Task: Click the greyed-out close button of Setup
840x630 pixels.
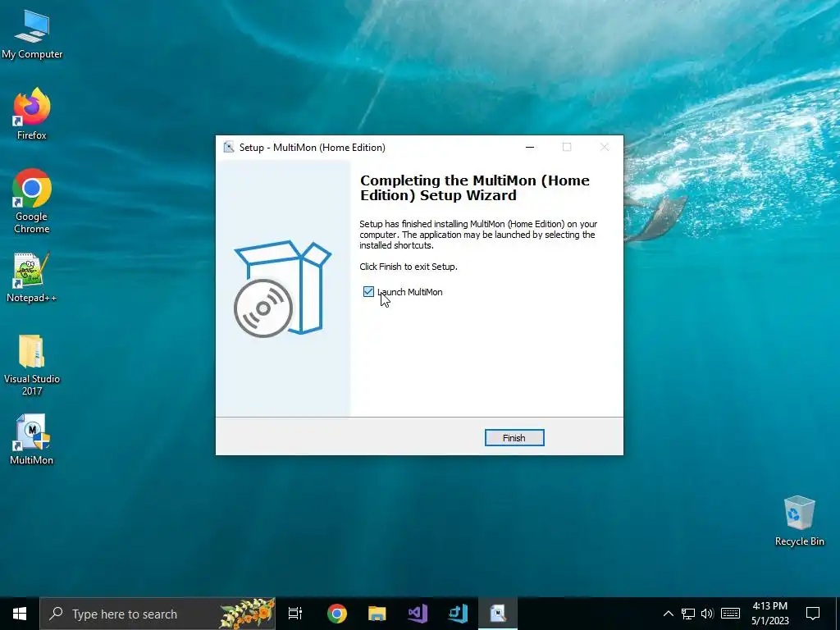Action: pyautogui.click(x=605, y=148)
